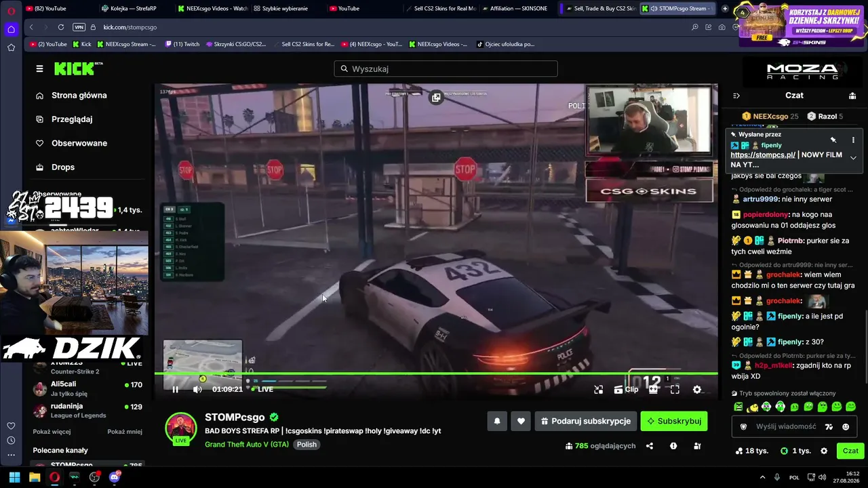Toggle theater mode in the player
Viewport: 868px width, 488px height.
(x=653, y=390)
